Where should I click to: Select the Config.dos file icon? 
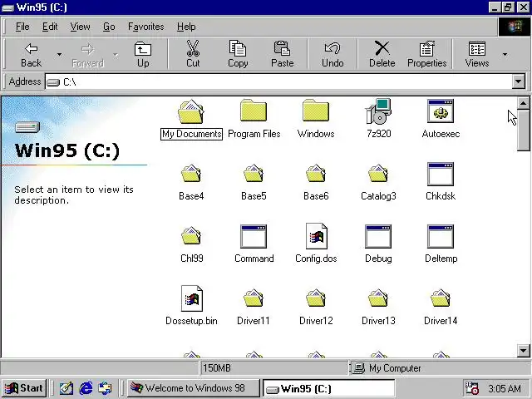(316, 236)
